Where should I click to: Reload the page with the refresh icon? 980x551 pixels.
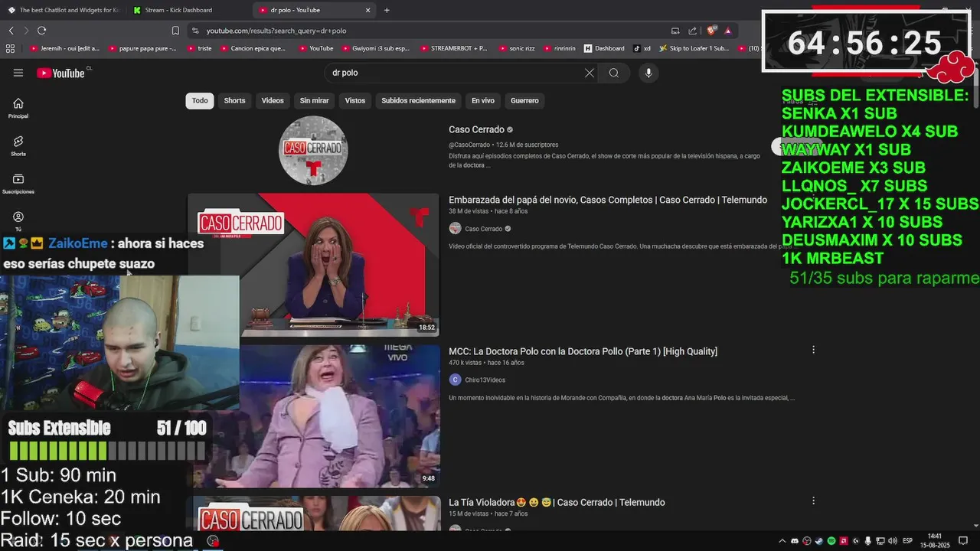[x=41, y=31]
